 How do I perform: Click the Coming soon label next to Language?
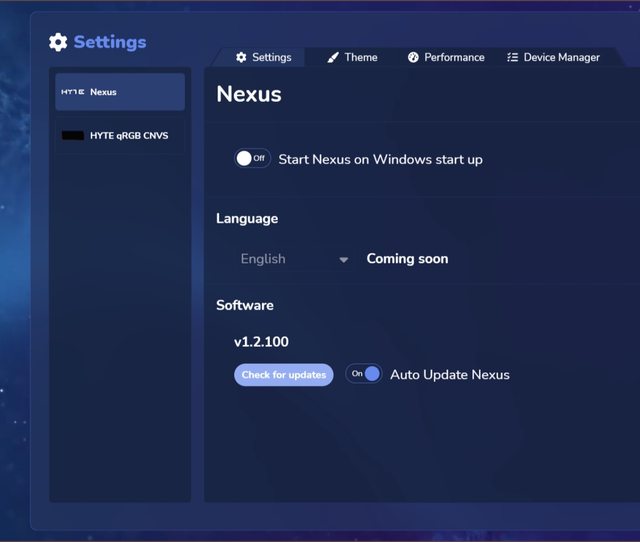pyautogui.click(x=407, y=259)
